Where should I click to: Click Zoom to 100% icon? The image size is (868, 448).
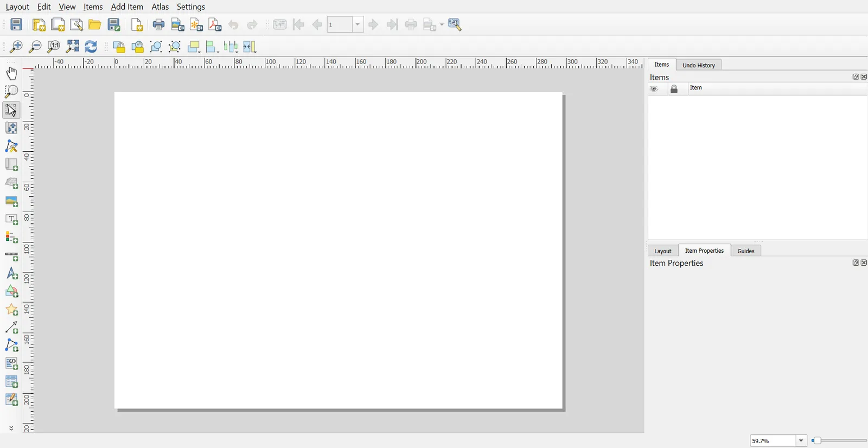[54, 47]
